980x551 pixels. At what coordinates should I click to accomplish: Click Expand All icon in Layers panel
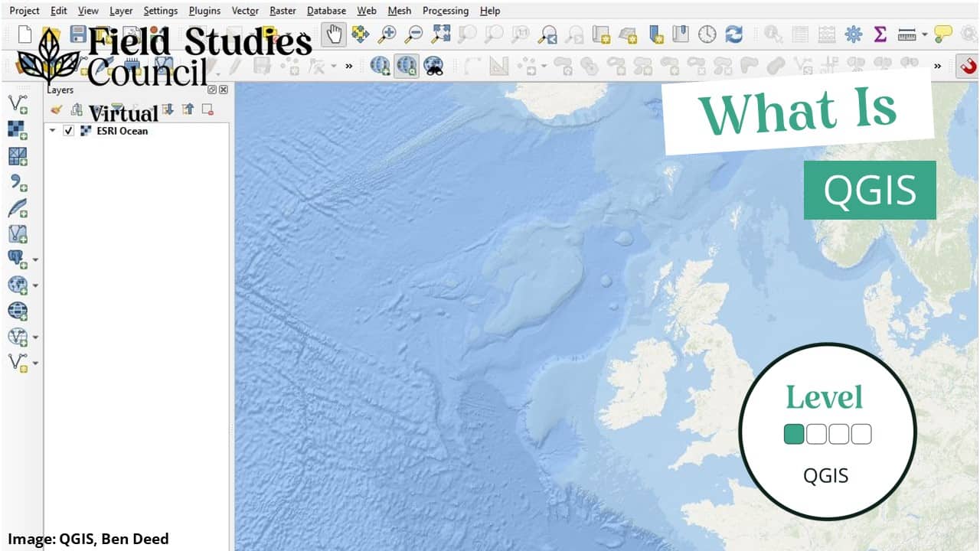[x=168, y=109]
